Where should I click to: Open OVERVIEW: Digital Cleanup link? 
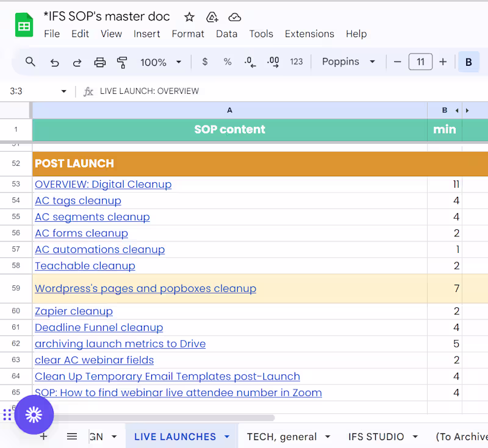[x=103, y=184]
